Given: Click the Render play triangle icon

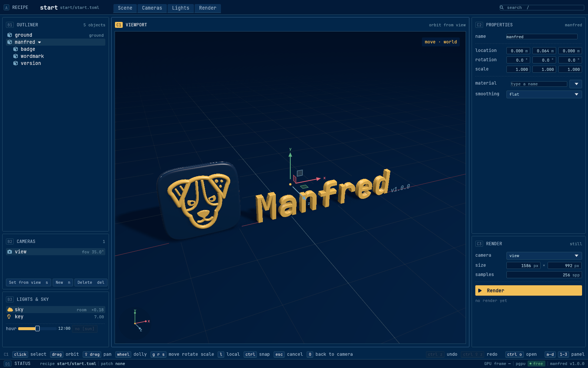Looking at the screenshot, I should click(480, 290).
